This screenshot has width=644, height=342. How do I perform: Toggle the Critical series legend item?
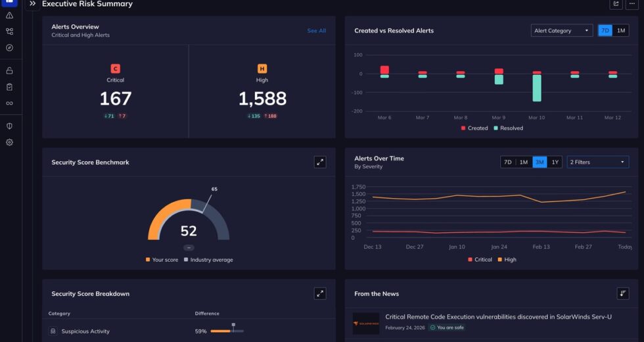pyautogui.click(x=480, y=259)
